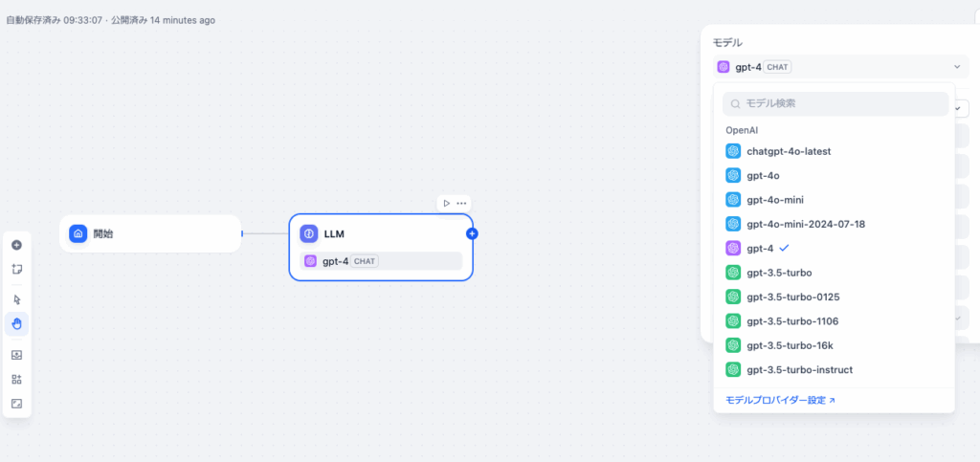Activate the hand pan tool
980x462 pixels.
point(17,324)
